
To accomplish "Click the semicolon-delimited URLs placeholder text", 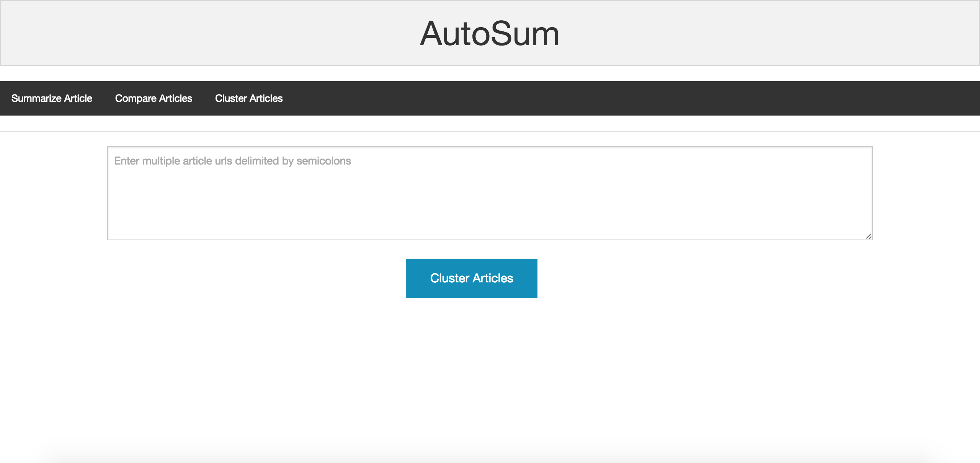I will [232, 161].
